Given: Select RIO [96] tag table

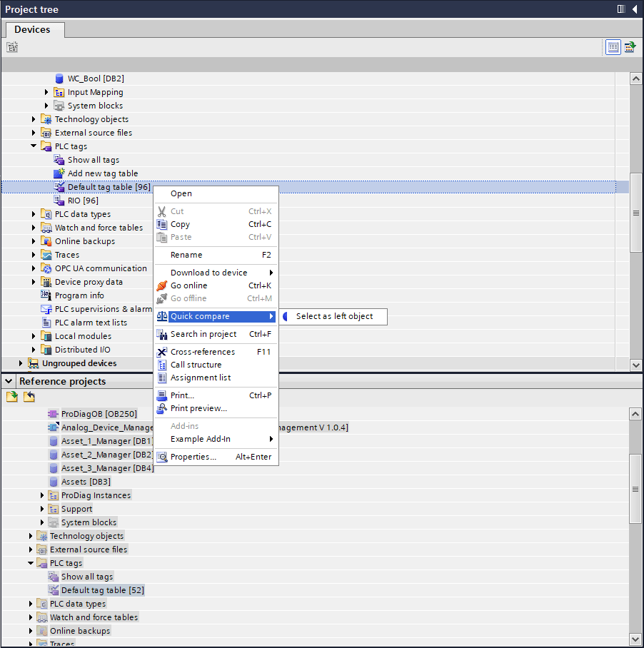Looking at the screenshot, I should coord(83,201).
